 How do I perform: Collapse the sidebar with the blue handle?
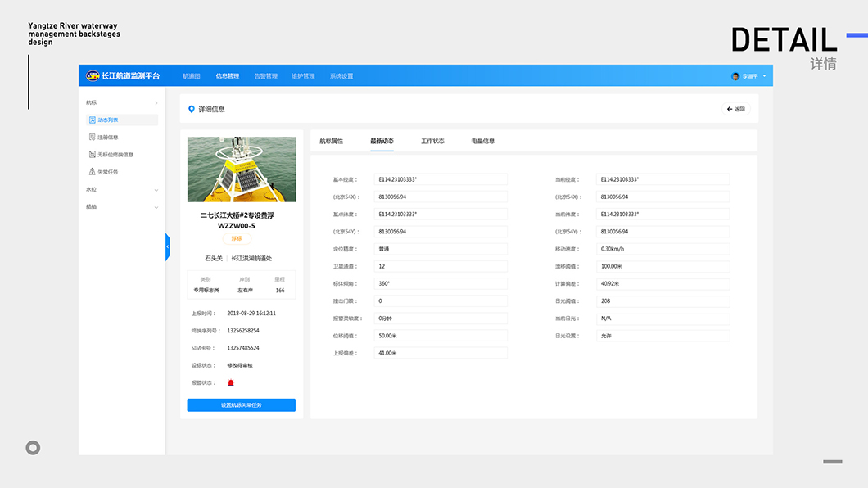point(167,246)
